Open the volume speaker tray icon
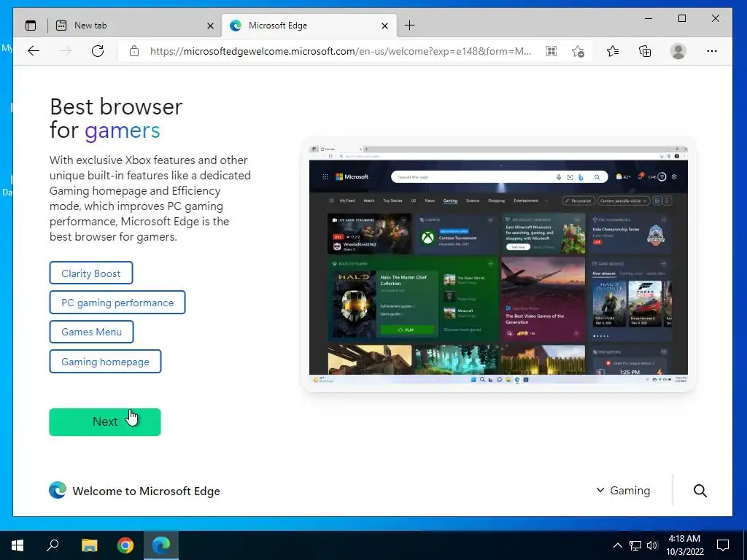 pyautogui.click(x=652, y=545)
